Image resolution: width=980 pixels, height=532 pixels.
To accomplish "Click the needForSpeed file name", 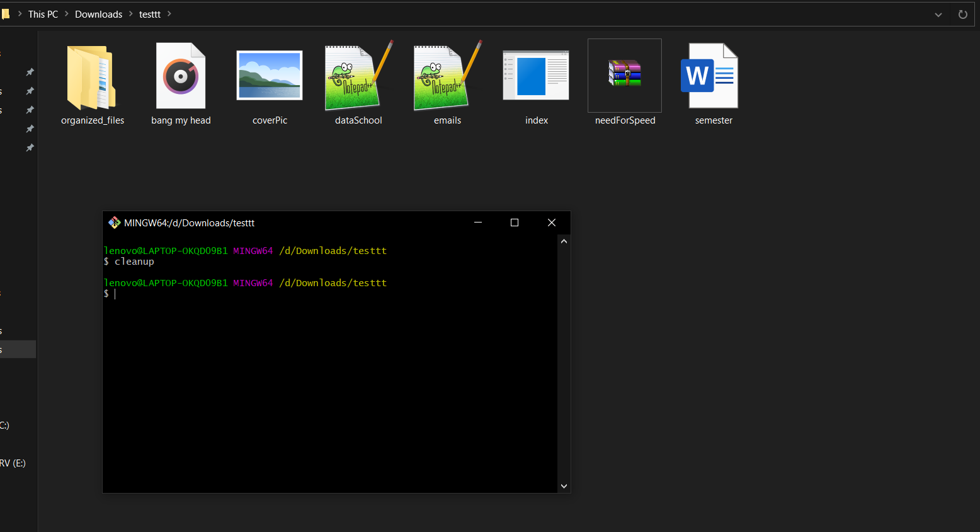I will pyautogui.click(x=625, y=120).
